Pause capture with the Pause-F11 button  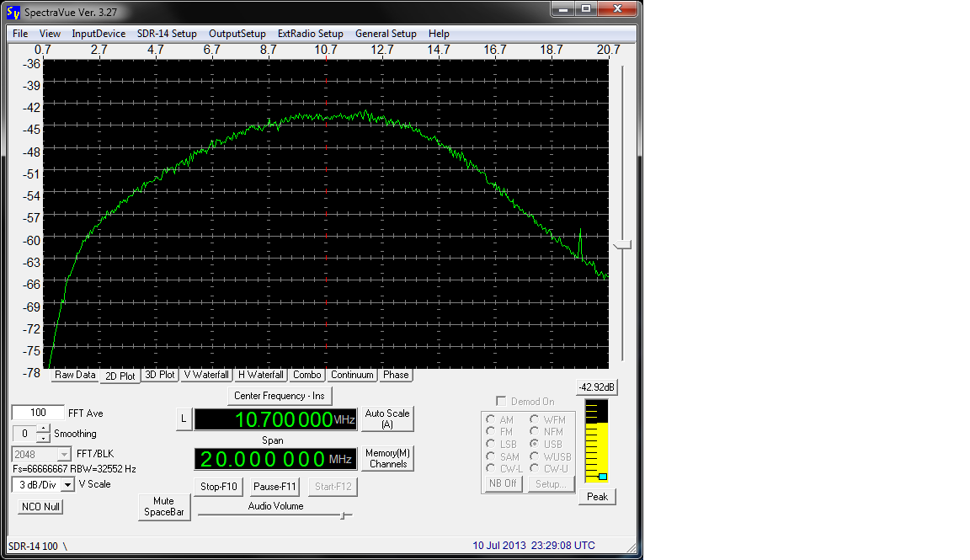[275, 487]
